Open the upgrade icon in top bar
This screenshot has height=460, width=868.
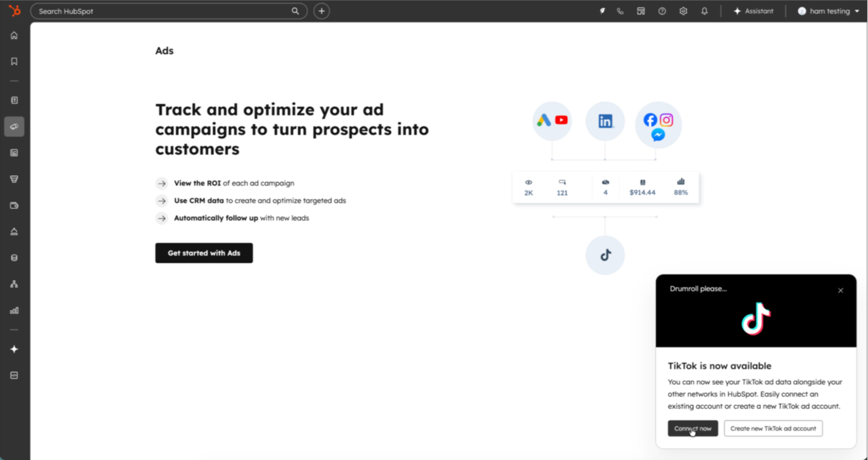pyautogui.click(x=602, y=11)
